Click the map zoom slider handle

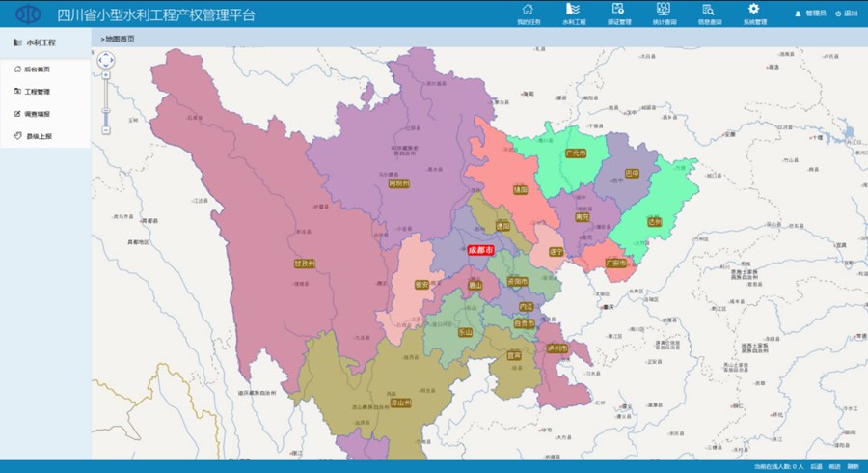point(106,110)
